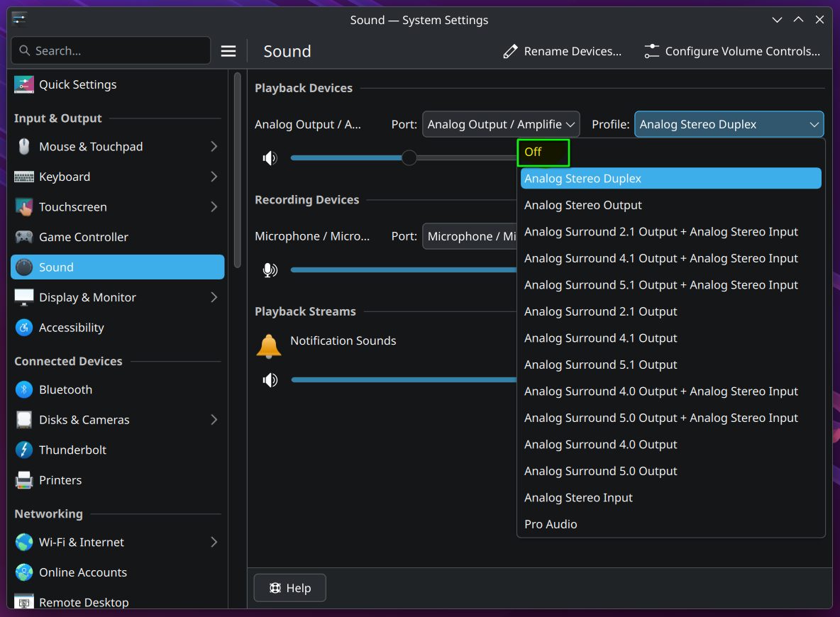This screenshot has height=617, width=840.
Task: Mute the Analog Output speaker
Action: coord(270,157)
